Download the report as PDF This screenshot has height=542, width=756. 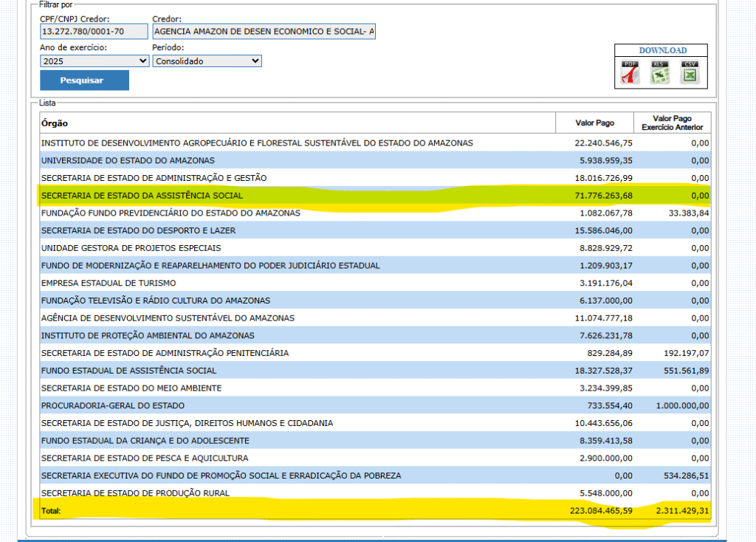click(x=630, y=72)
